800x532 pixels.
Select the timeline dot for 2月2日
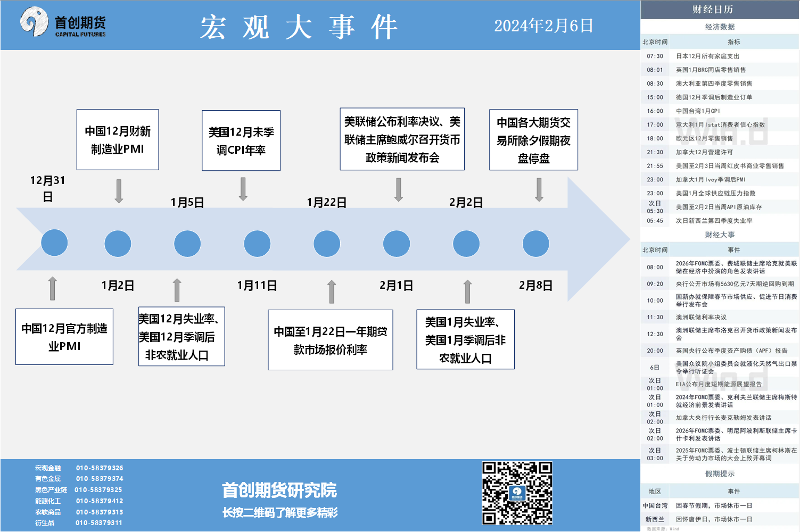pyautogui.click(x=466, y=244)
